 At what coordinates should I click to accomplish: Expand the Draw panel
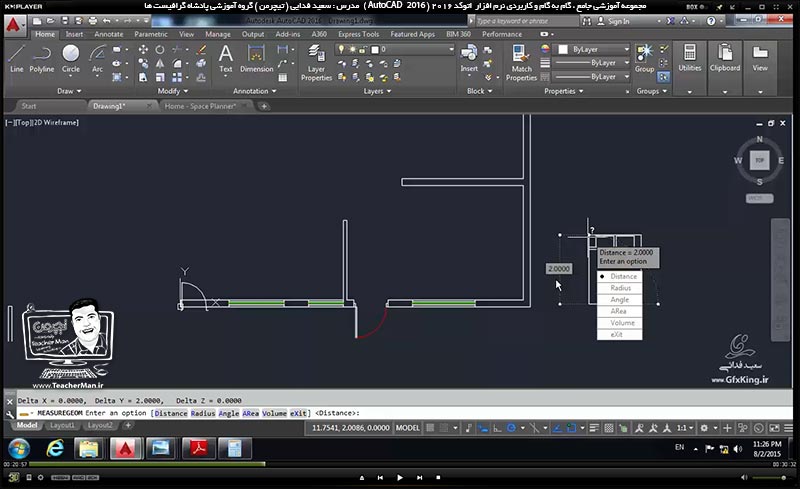click(69, 91)
